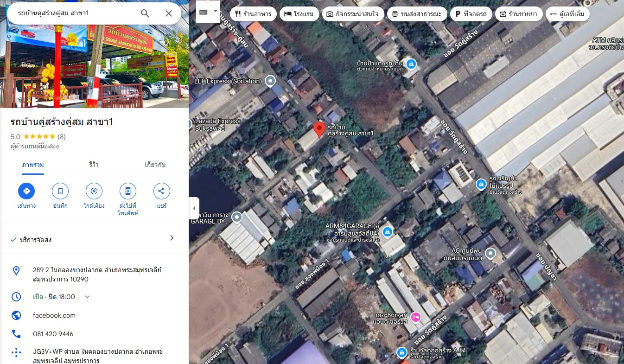The image size is (624, 364).
Task: Select the โรงแรม hotels chip
Action: click(299, 14)
